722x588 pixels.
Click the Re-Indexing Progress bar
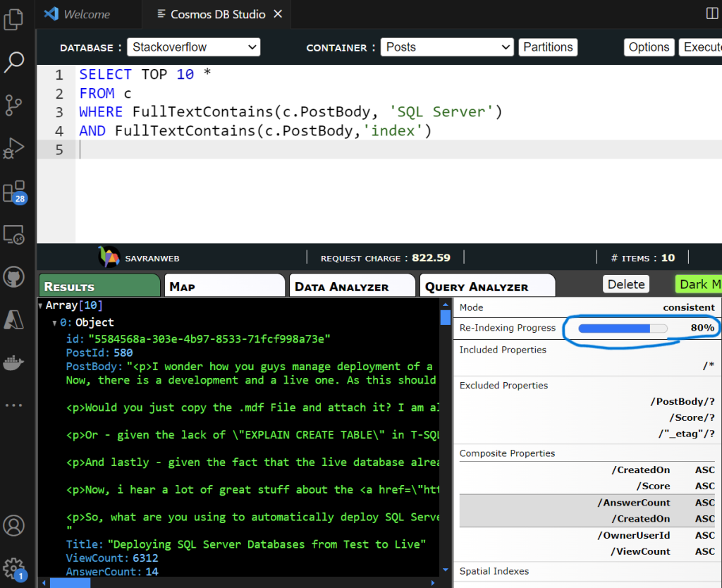point(623,328)
